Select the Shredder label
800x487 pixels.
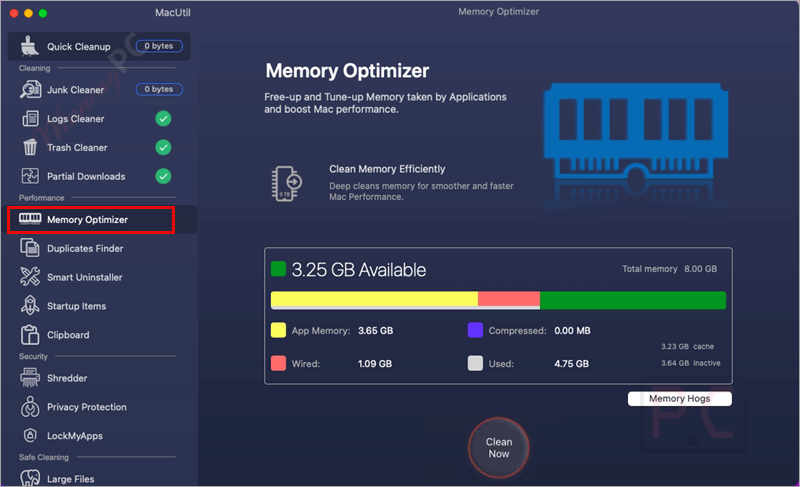[x=67, y=378]
